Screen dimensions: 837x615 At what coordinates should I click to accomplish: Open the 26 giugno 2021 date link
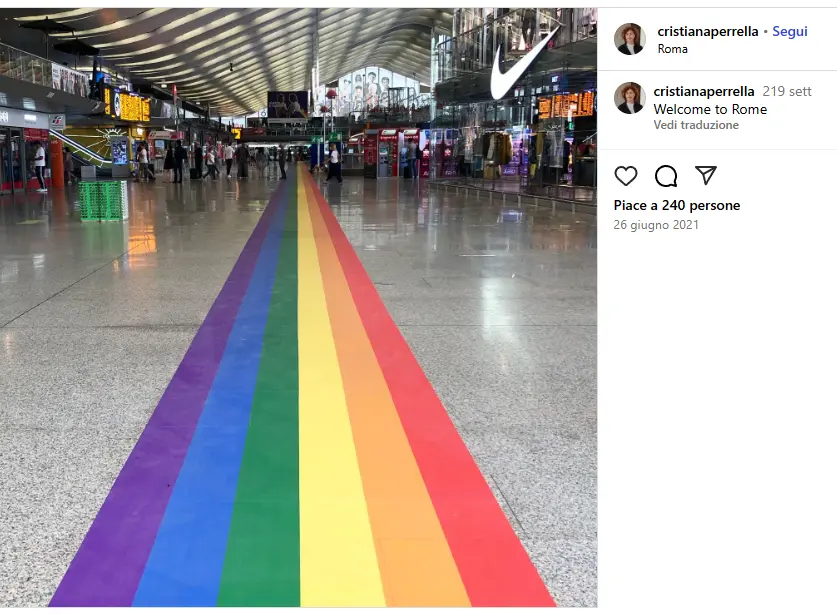coord(656,225)
